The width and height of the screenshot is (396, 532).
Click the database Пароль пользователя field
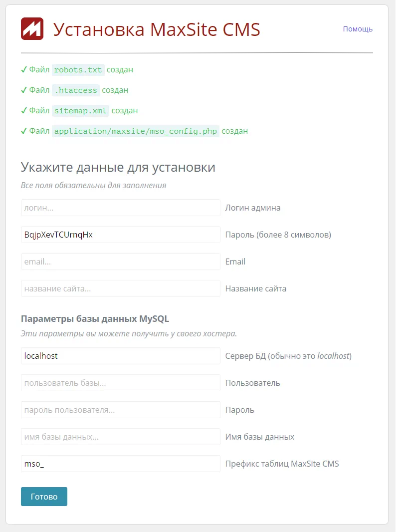coord(121,410)
